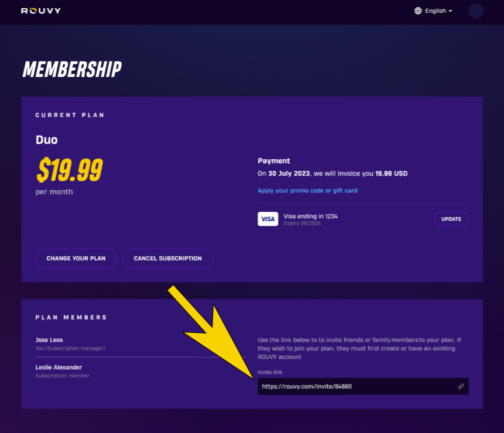Click the Visa card logo
Viewport: 504px width, 433px height.
point(268,219)
